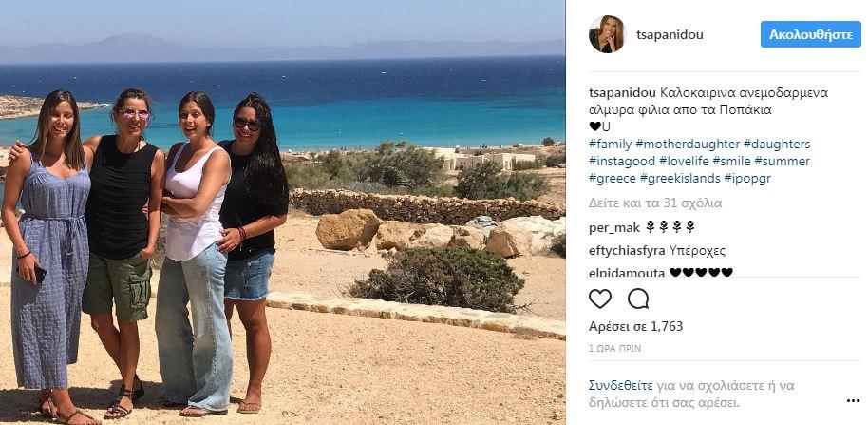Open commenter elpidamouta profile

[x=627, y=273]
